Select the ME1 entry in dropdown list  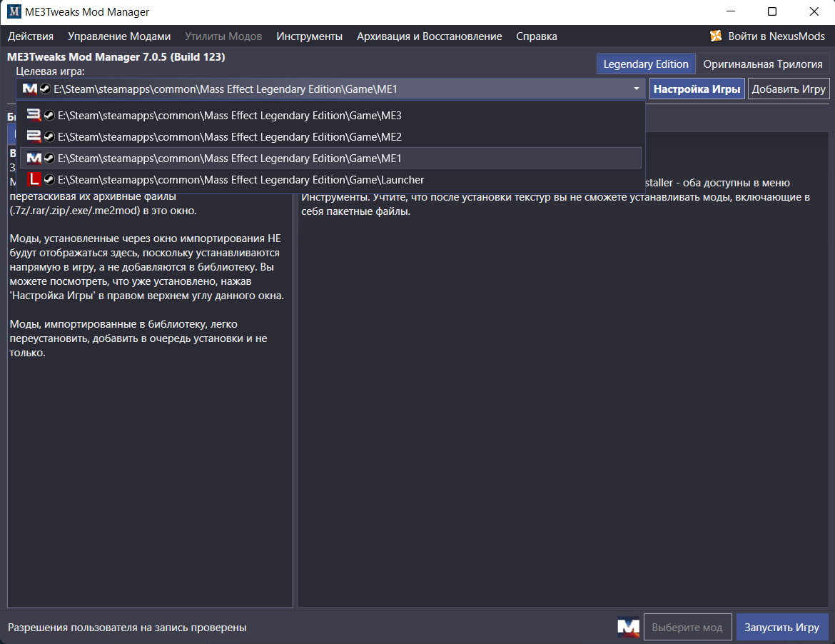(x=330, y=159)
